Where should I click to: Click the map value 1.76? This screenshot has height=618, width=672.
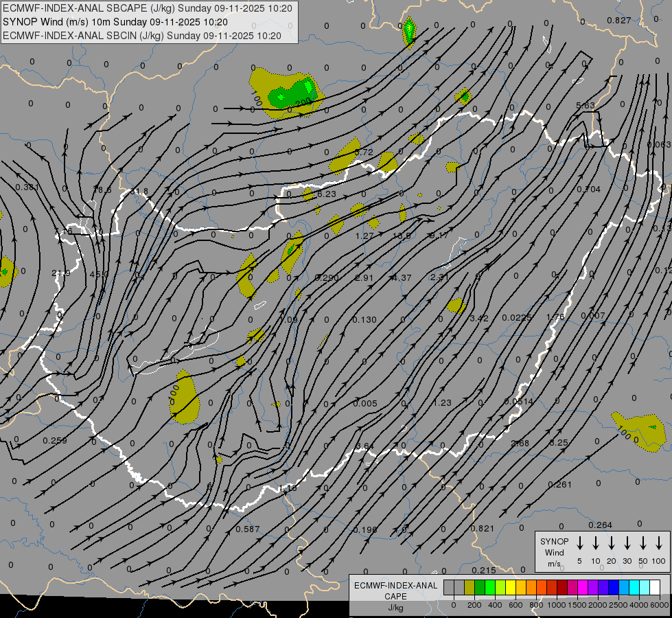(555, 317)
